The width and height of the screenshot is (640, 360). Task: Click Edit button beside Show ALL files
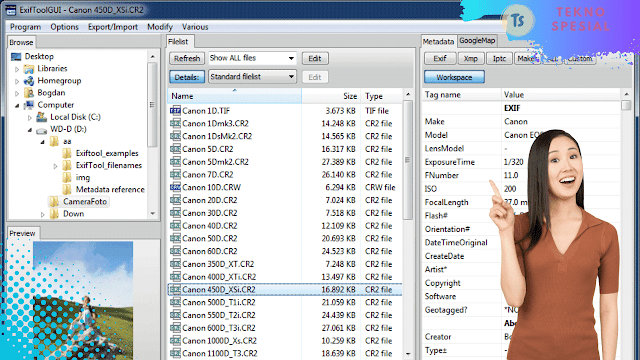[315, 58]
